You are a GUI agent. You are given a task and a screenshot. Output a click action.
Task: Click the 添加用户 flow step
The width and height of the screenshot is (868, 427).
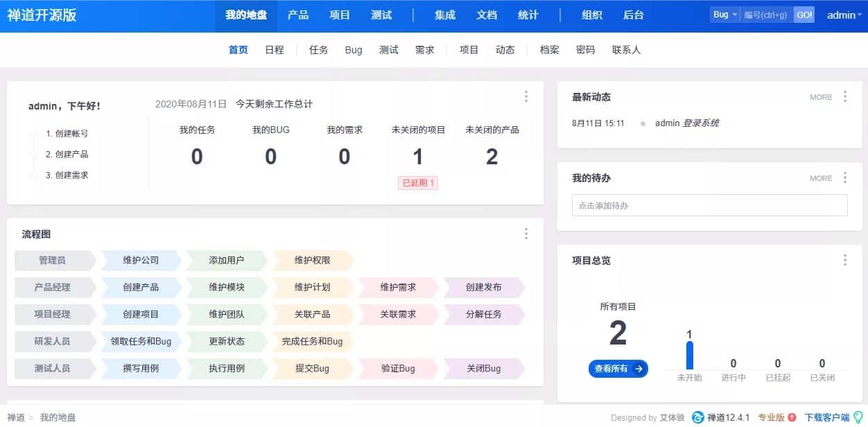pos(226,260)
